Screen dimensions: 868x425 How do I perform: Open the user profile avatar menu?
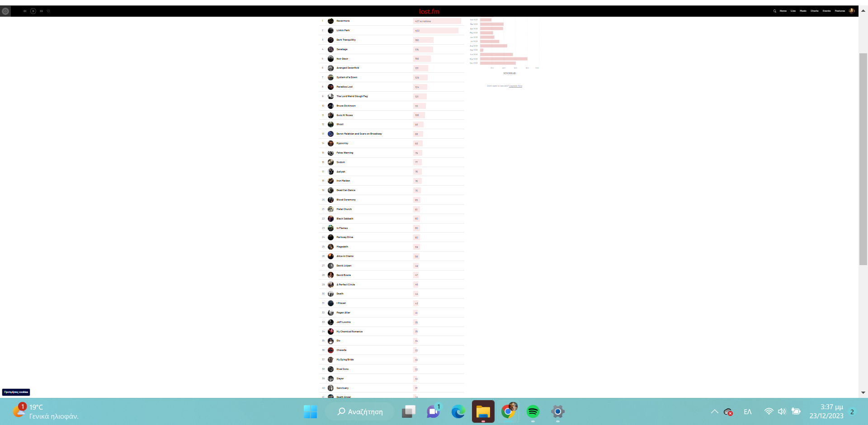click(x=852, y=11)
